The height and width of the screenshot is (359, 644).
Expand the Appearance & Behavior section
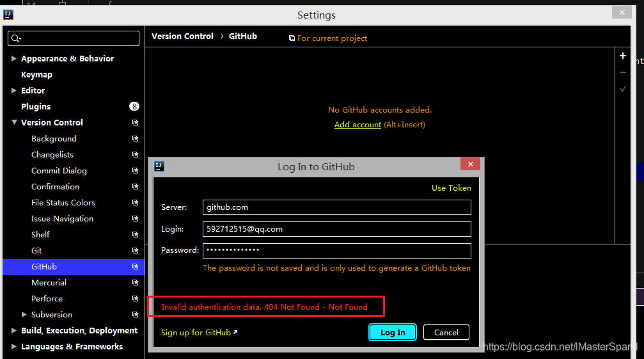[x=13, y=58]
